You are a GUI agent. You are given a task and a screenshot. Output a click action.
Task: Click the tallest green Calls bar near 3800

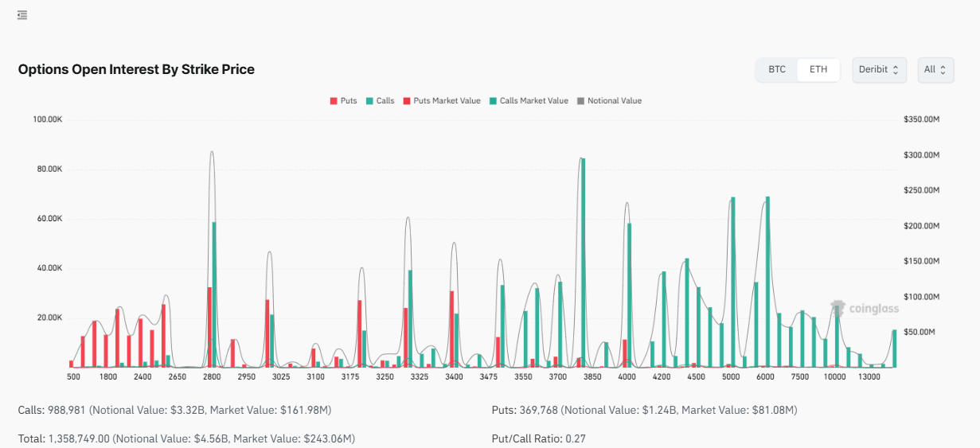point(584,263)
